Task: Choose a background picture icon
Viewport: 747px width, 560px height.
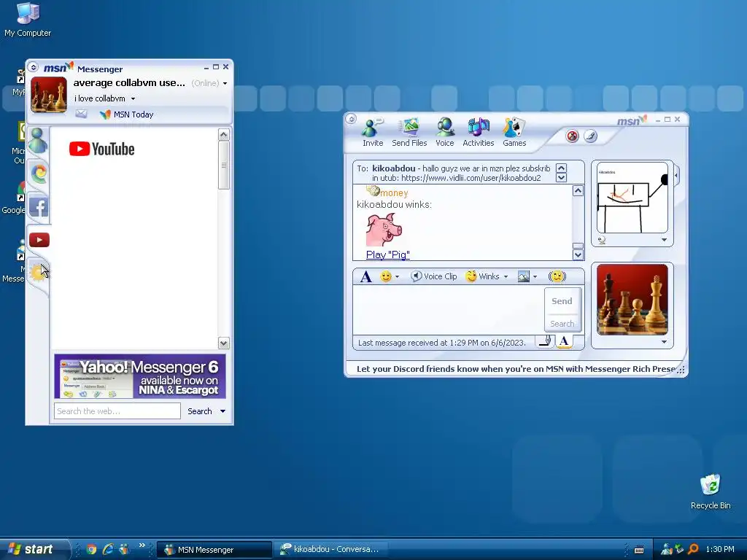Action: [x=524, y=276]
